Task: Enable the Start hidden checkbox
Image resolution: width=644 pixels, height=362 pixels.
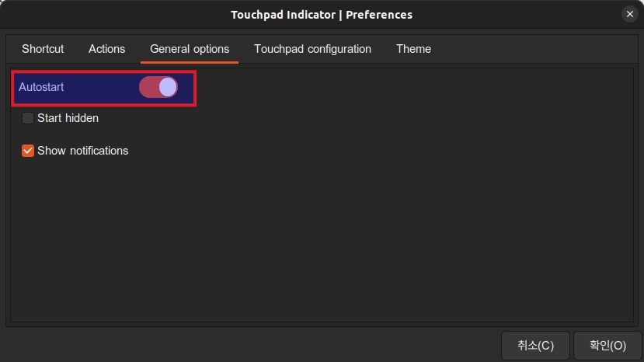Action: tap(27, 118)
